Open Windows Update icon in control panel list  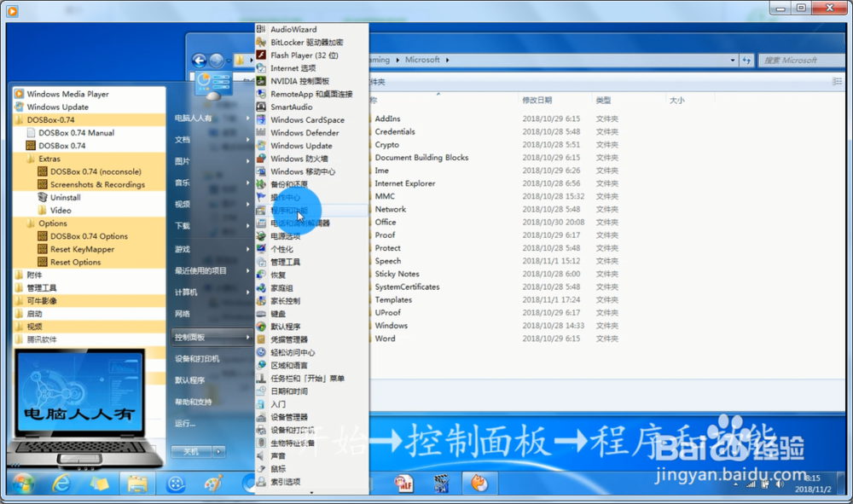point(261,146)
